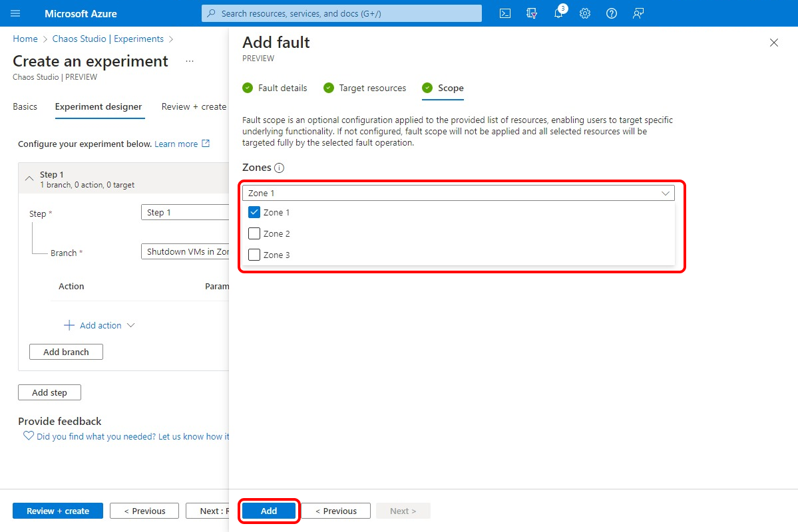The width and height of the screenshot is (798, 532).
Task: Click the Step name input field
Action: pos(185,213)
